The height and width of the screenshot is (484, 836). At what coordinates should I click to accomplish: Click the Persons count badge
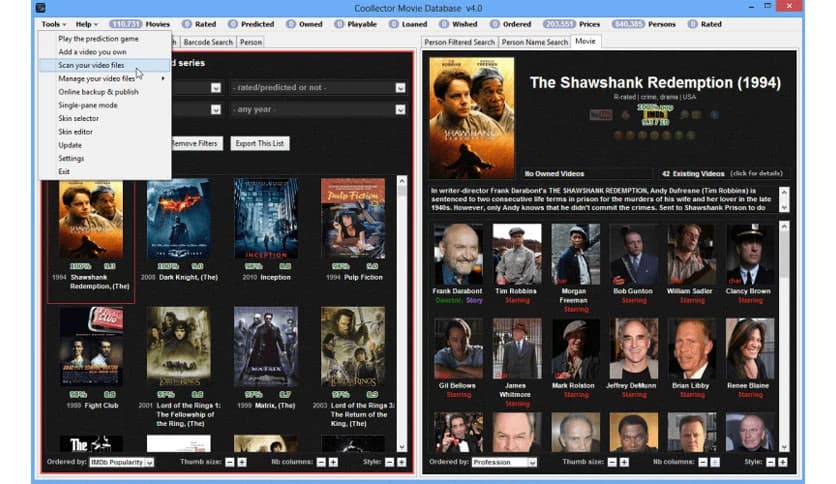click(x=628, y=24)
